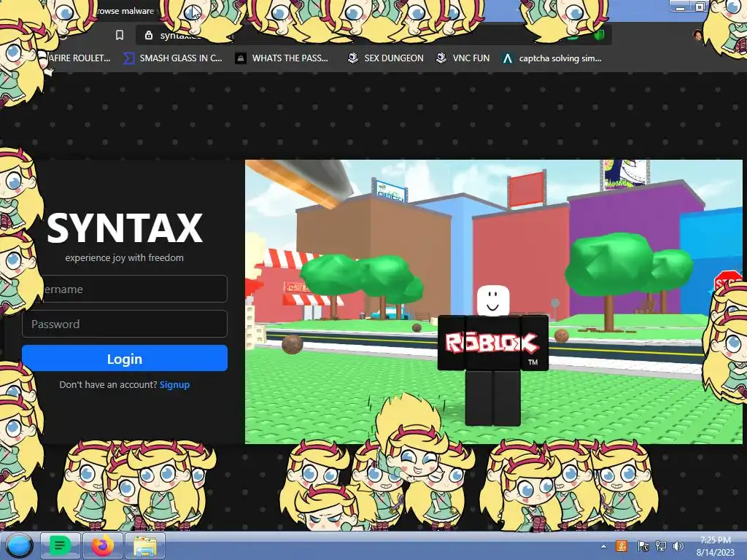Open the WHATS THE PASS... bookmark
The width and height of the screenshot is (747, 560).
tap(282, 58)
